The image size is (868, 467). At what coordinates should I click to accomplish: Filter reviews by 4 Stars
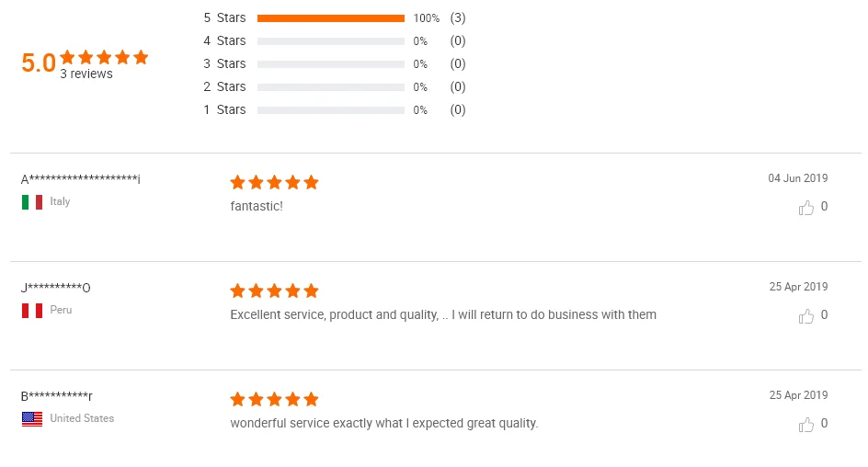point(224,40)
